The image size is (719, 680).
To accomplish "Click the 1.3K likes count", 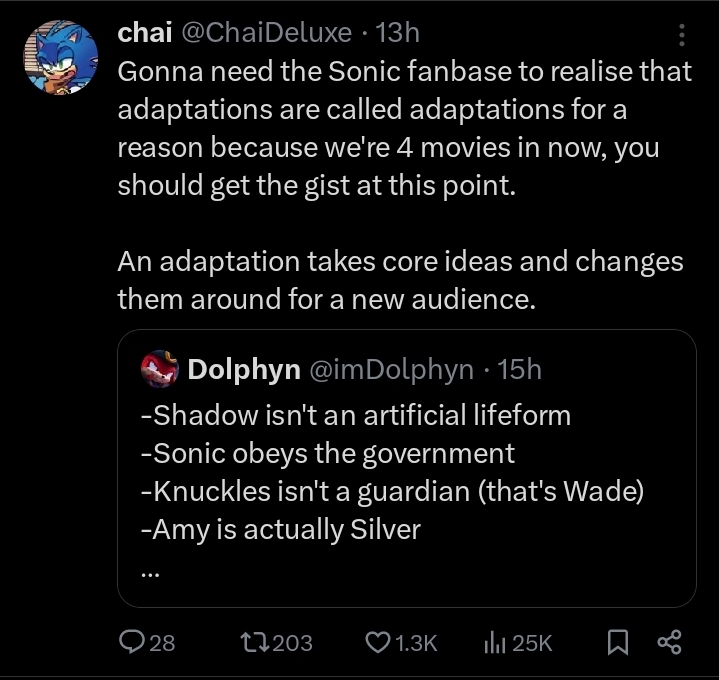I will (x=417, y=643).
